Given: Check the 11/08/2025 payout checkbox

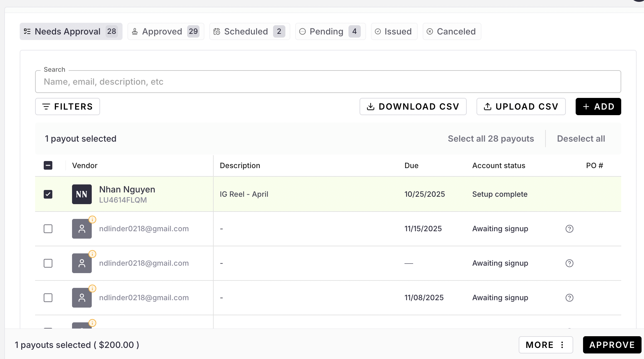Looking at the screenshot, I should coord(48,298).
